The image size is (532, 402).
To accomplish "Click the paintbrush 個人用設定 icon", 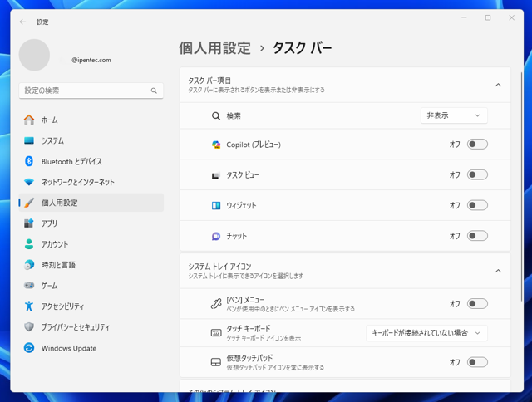I will [29, 203].
